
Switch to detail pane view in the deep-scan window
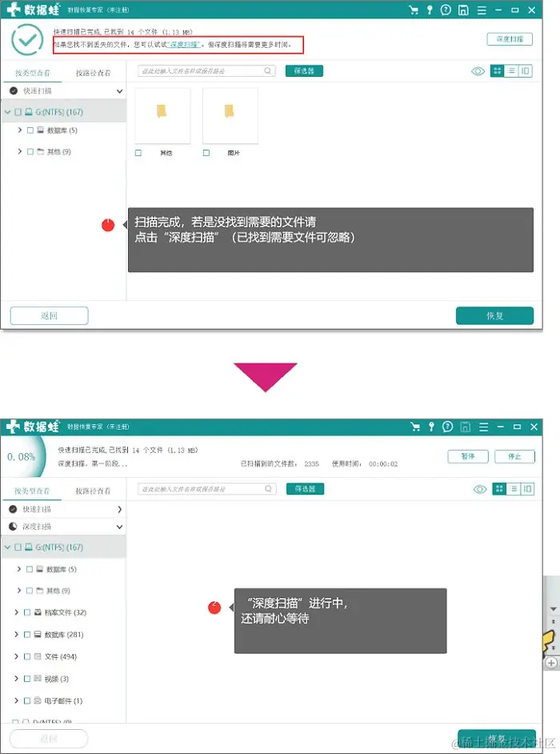click(x=527, y=489)
